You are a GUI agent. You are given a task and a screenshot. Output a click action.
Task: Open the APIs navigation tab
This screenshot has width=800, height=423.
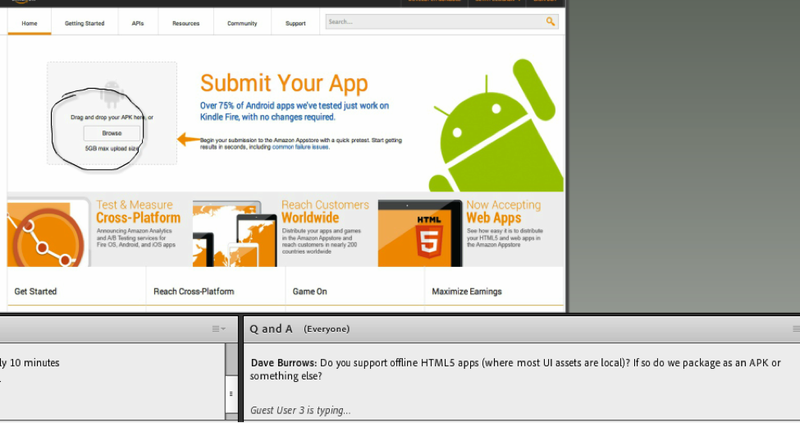coord(138,23)
